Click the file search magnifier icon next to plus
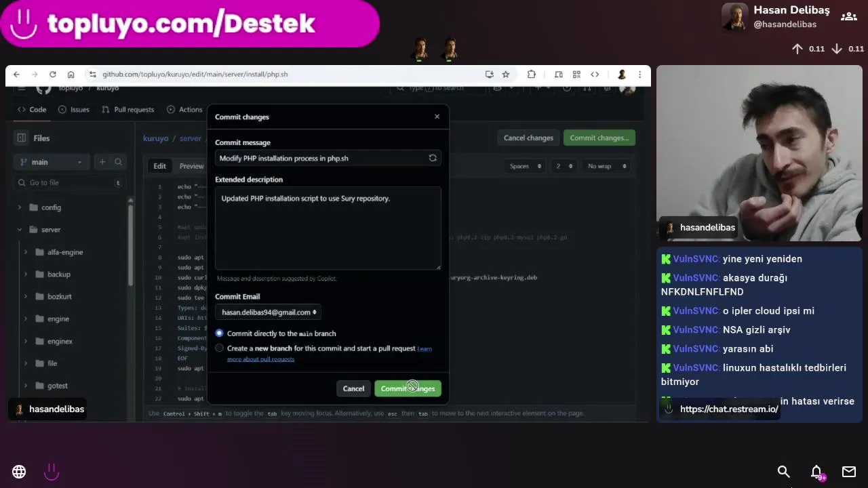This screenshot has width=868, height=488. click(118, 162)
